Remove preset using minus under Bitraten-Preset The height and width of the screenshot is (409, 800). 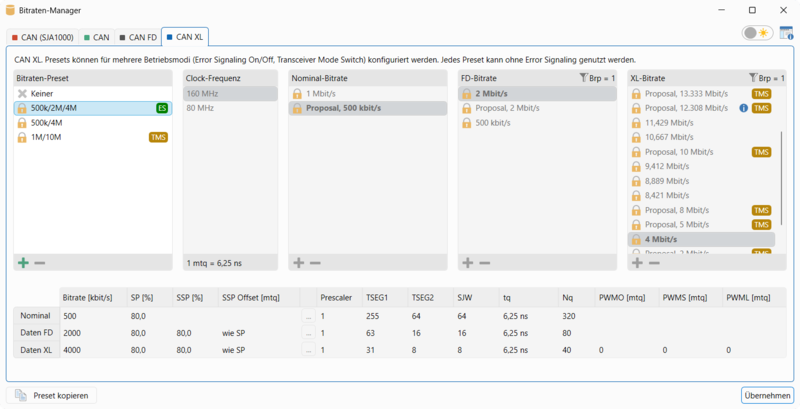pos(40,263)
